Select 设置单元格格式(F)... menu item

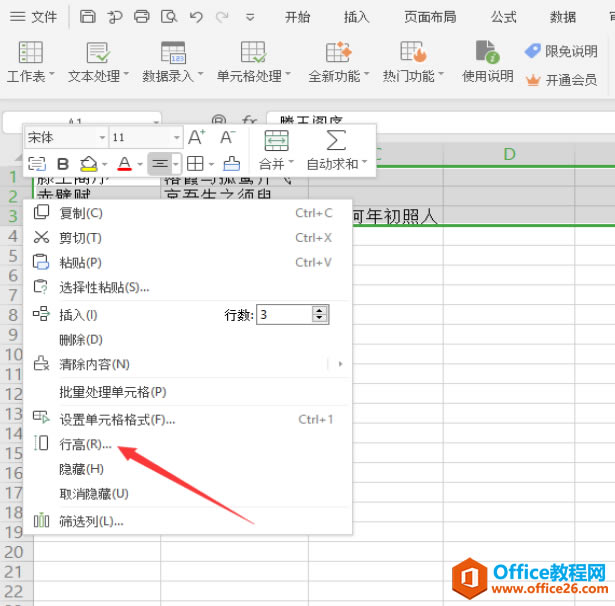click(x=187, y=420)
